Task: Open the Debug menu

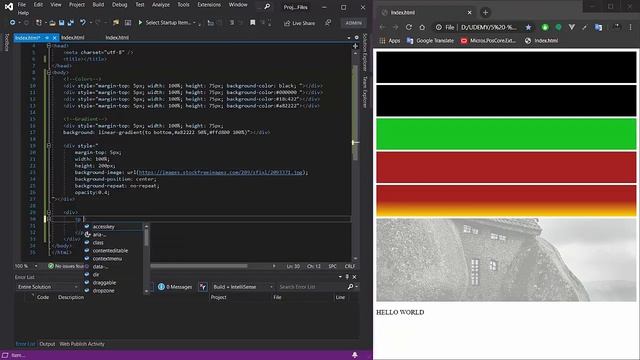Action: [120, 4]
